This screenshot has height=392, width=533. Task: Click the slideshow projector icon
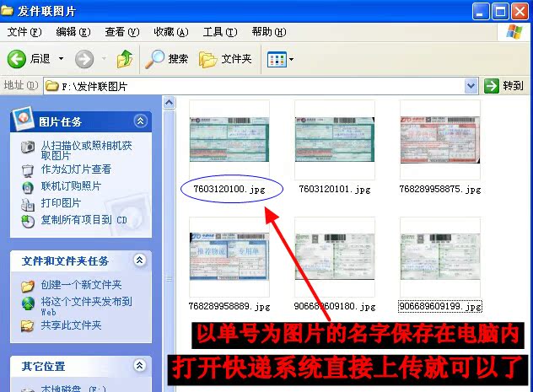[28, 170]
